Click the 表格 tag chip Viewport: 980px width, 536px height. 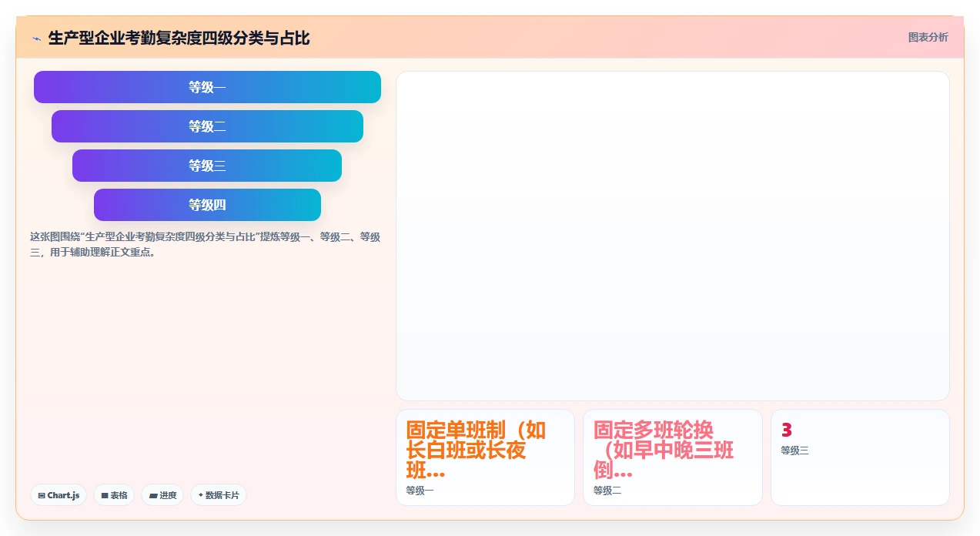pos(114,495)
